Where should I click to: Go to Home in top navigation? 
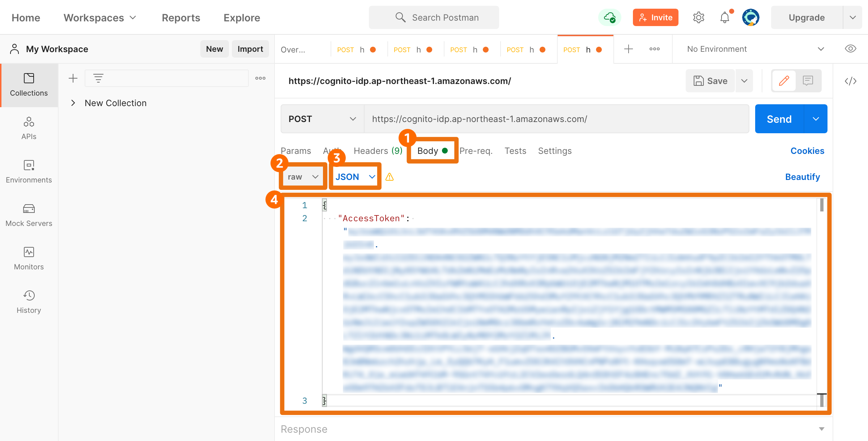click(26, 18)
